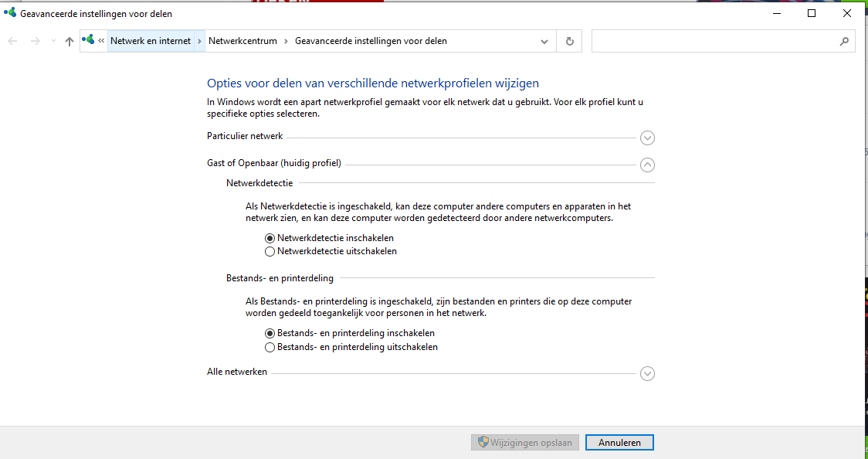The image size is (868, 459).
Task: Maximize the window
Action: pos(812,13)
